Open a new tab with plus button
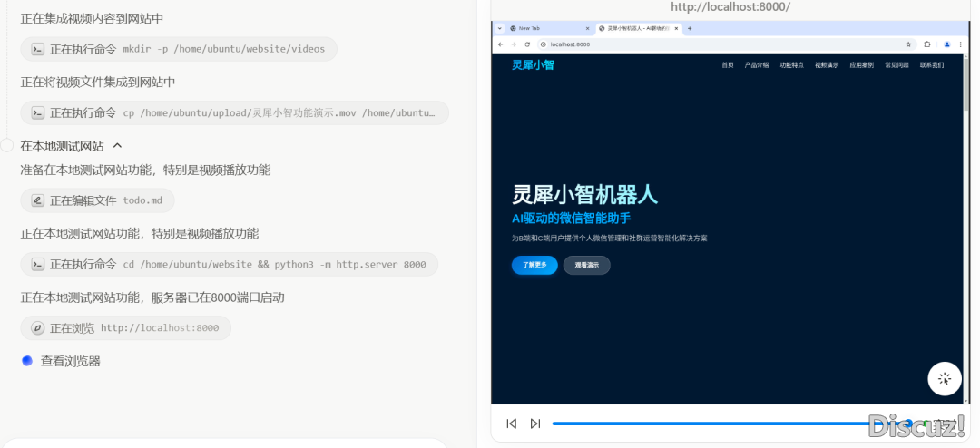 [x=690, y=28]
